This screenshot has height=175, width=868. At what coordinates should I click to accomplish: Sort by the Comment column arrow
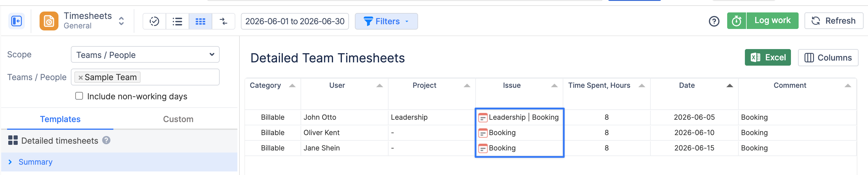pyautogui.click(x=848, y=86)
